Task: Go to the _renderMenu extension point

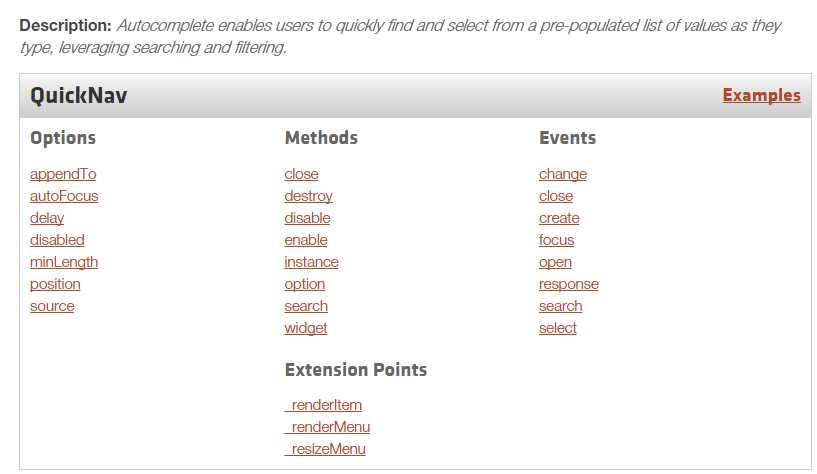Action: [x=327, y=427]
